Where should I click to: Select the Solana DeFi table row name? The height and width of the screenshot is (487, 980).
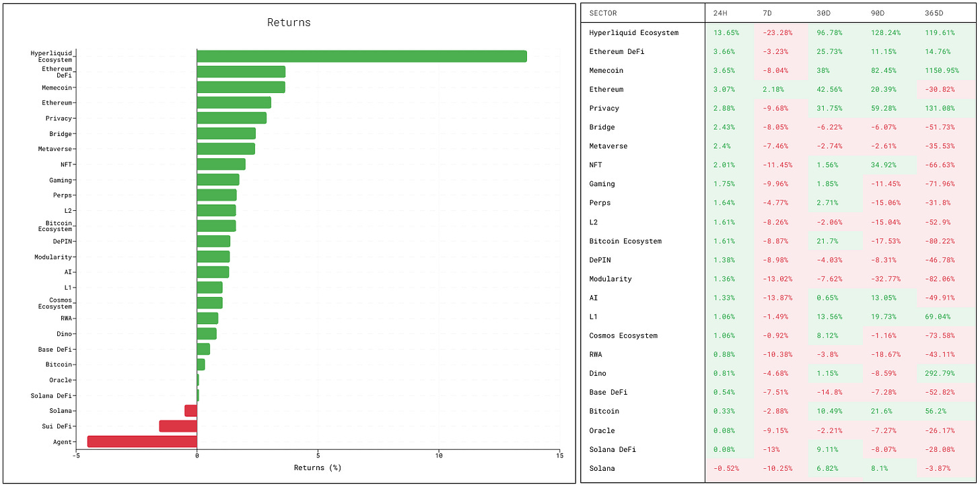click(612, 449)
